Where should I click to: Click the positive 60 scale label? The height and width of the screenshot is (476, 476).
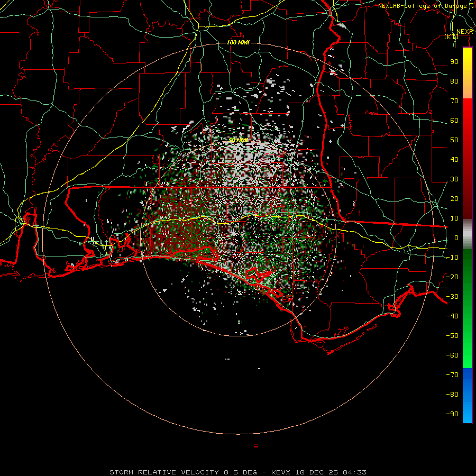(454, 121)
